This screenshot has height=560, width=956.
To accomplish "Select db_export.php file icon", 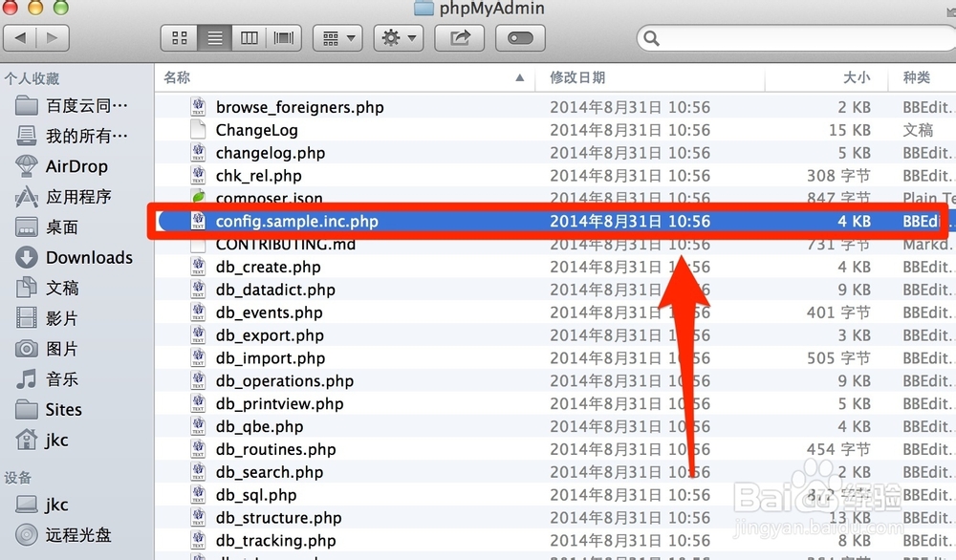I will (x=198, y=335).
